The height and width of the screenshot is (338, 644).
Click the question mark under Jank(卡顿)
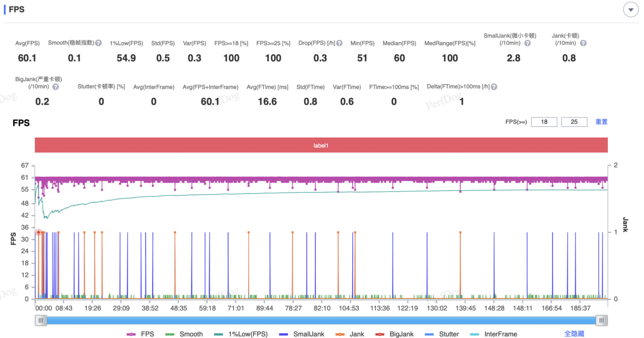tap(583, 43)
